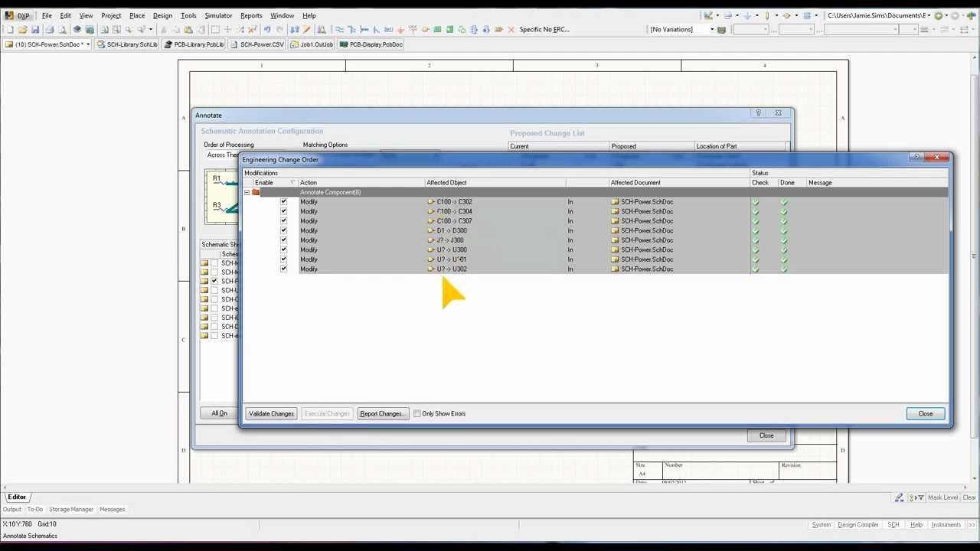
Task: Open the Design Compiler panel button
Action: [x=857, y=525]
